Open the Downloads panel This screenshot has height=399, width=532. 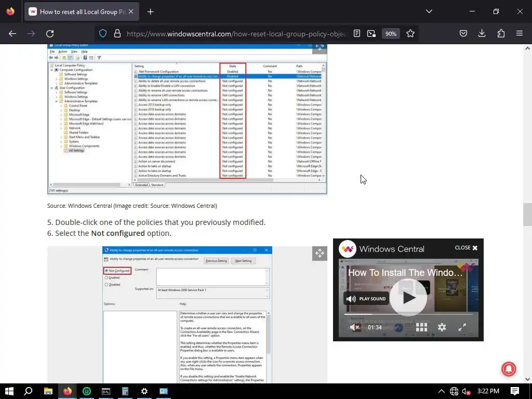click(482, 34)
